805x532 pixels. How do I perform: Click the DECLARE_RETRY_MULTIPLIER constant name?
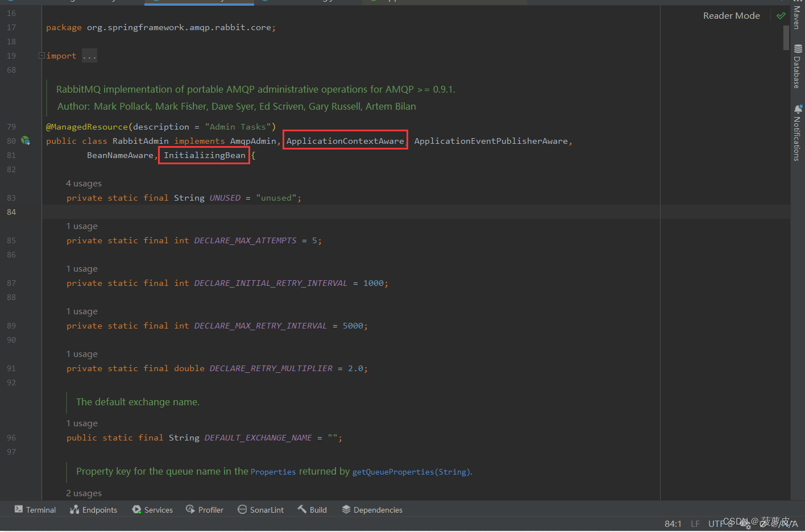[x=271, y=368]
